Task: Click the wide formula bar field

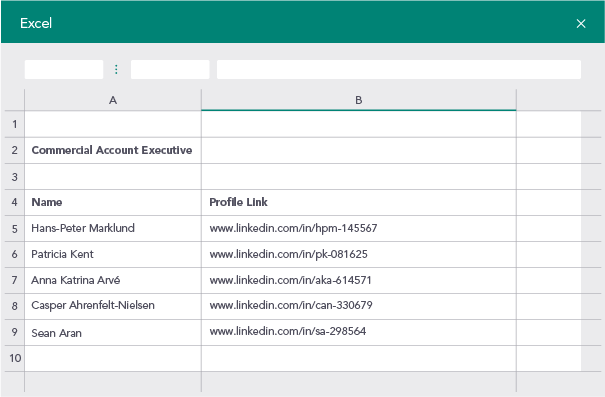Action: pos(399,69)
